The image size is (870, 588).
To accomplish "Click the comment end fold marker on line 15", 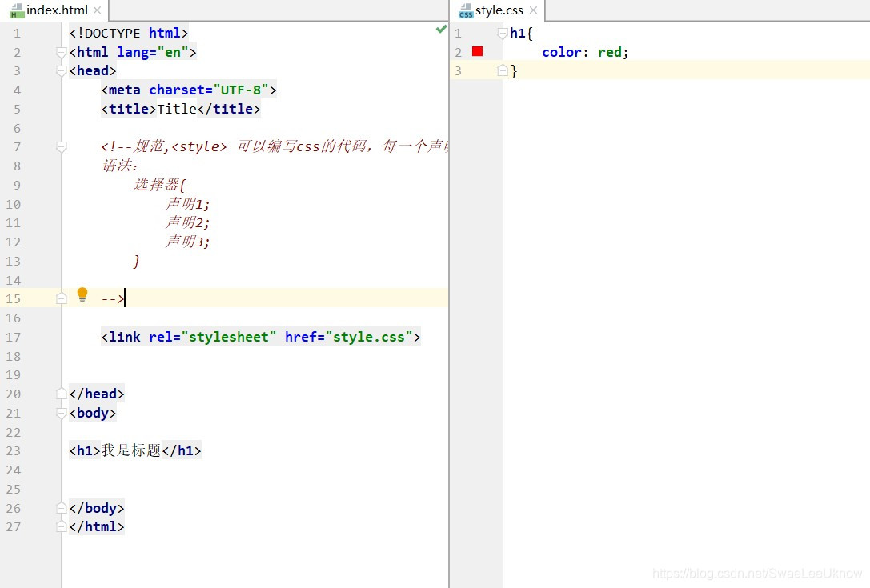I will (62, 299).
